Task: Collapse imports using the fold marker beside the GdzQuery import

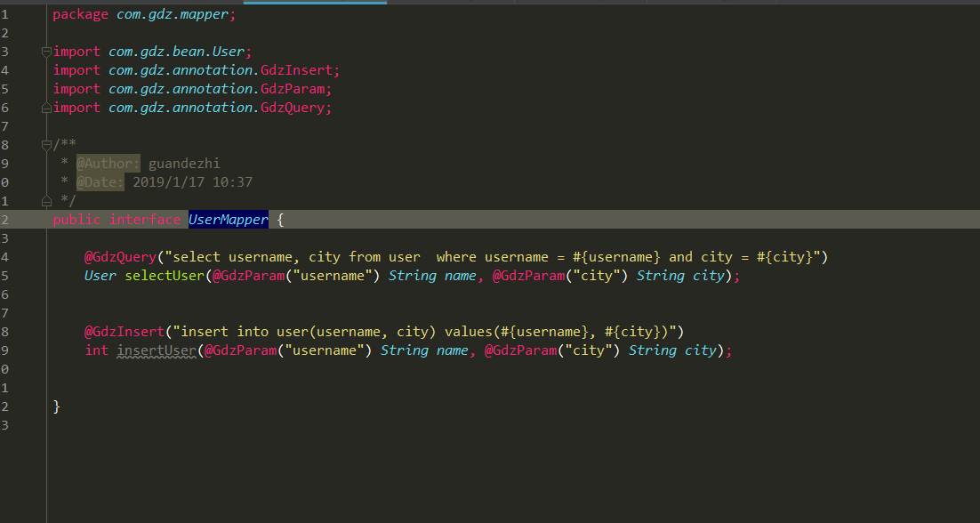Action: pos(46,109)
